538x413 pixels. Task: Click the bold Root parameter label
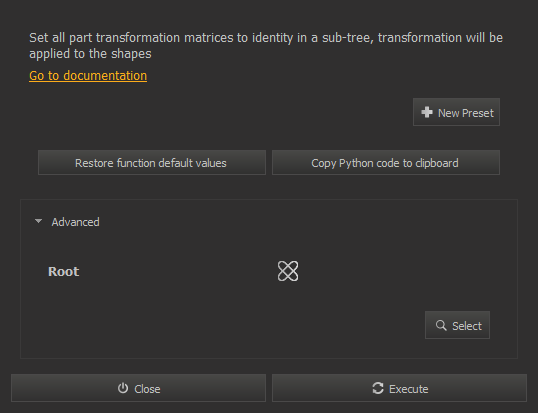[63, 271]
